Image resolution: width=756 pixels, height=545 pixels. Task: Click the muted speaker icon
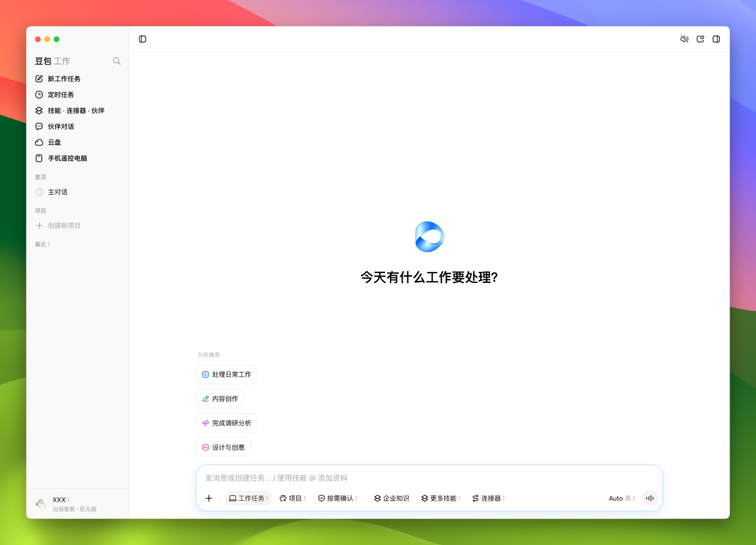click(x=684, y=39)
